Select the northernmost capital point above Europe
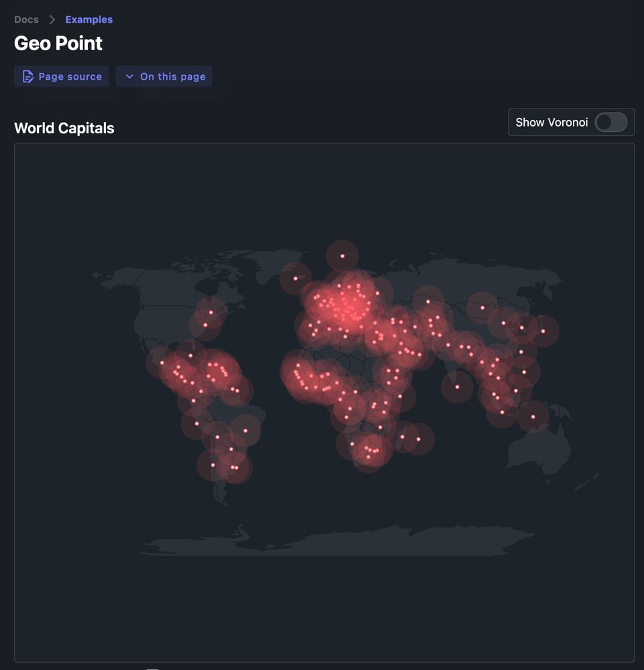Viewport: 644px width, 670px height. 342,256
